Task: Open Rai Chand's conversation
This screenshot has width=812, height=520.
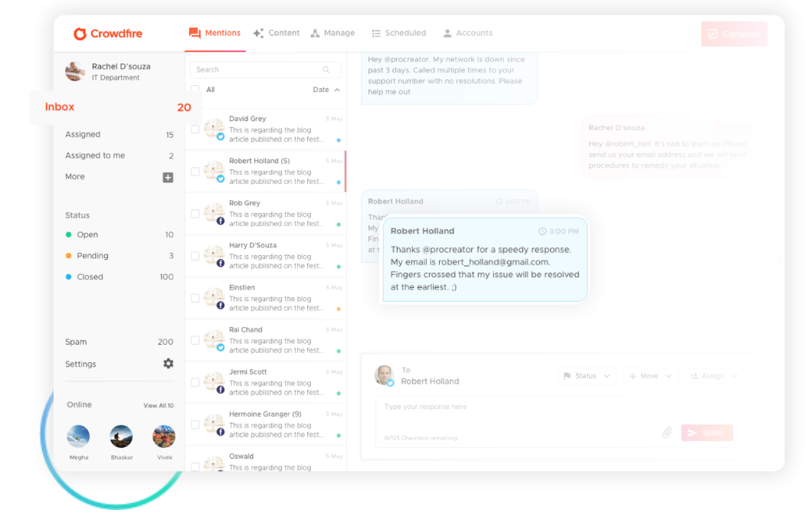Action: click(x=266, y=340)
